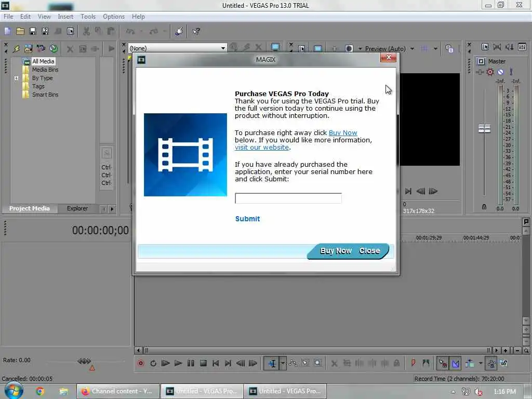The image size is (532, 399).
Task: Toggle Enable Snapping on the timeline toolbar
Action: 443,363
